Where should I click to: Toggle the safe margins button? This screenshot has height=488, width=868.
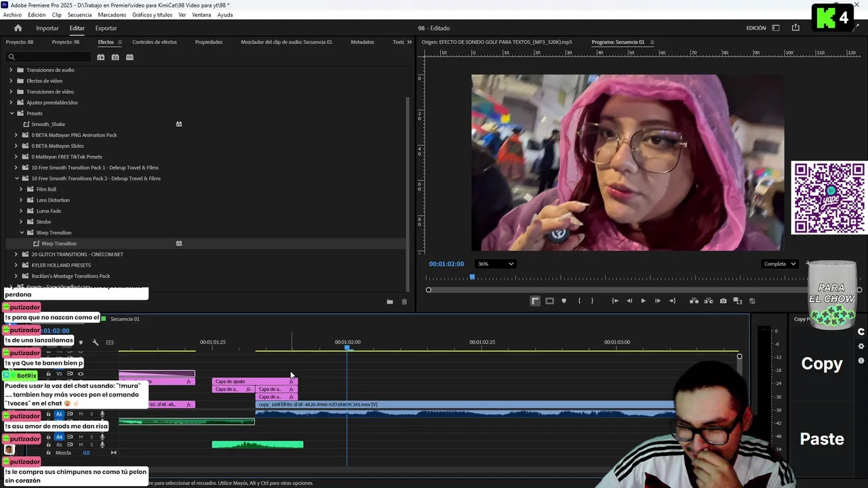[549, 301]
